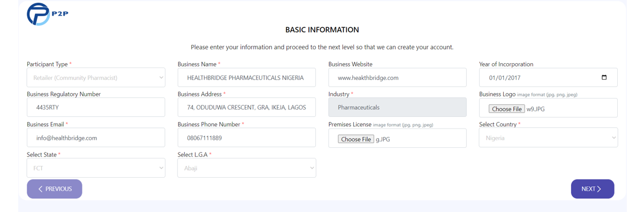
Task: Focus the Business Email input
Action: (x=96, y=138)
